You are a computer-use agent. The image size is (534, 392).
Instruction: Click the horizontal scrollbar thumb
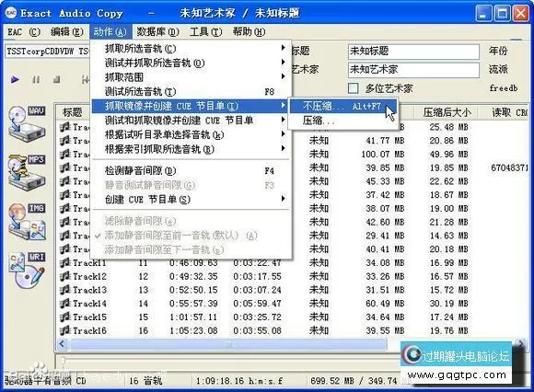[x=228, y=343]
